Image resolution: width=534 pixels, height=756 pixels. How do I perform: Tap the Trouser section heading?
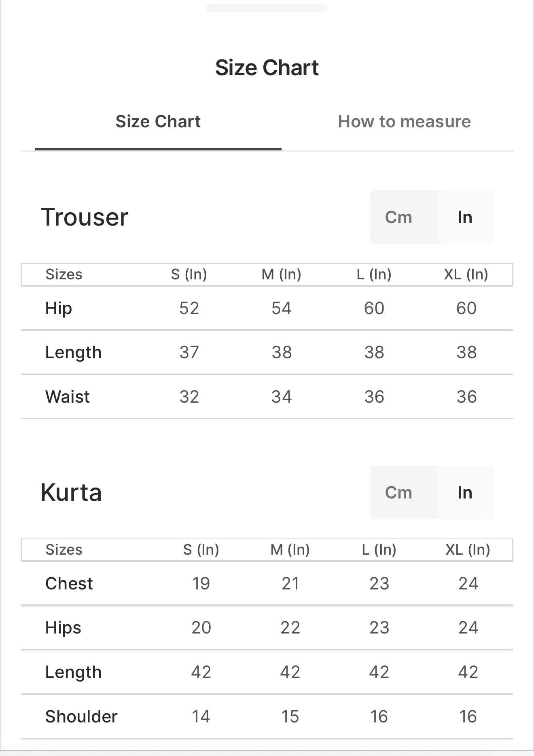(85, 217)
